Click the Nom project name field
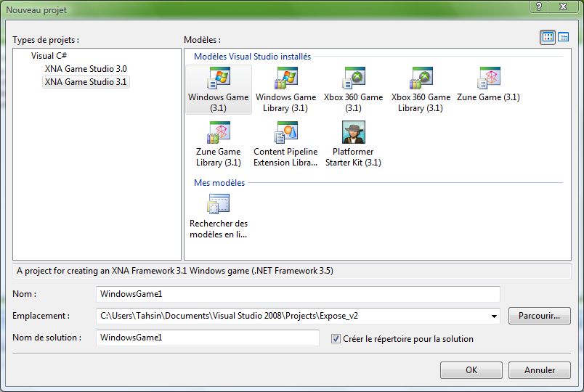This screenshot has height=392, width=584. (298, 294)
